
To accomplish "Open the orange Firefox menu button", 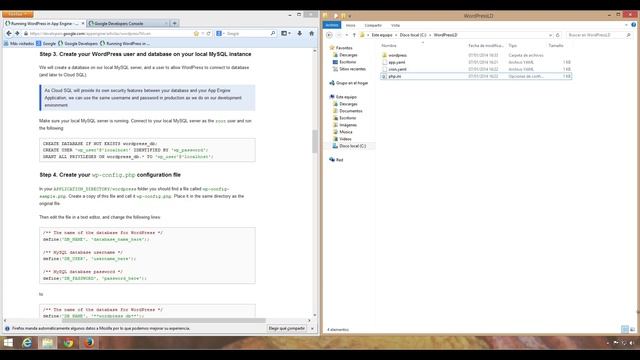I will [18, 14].
